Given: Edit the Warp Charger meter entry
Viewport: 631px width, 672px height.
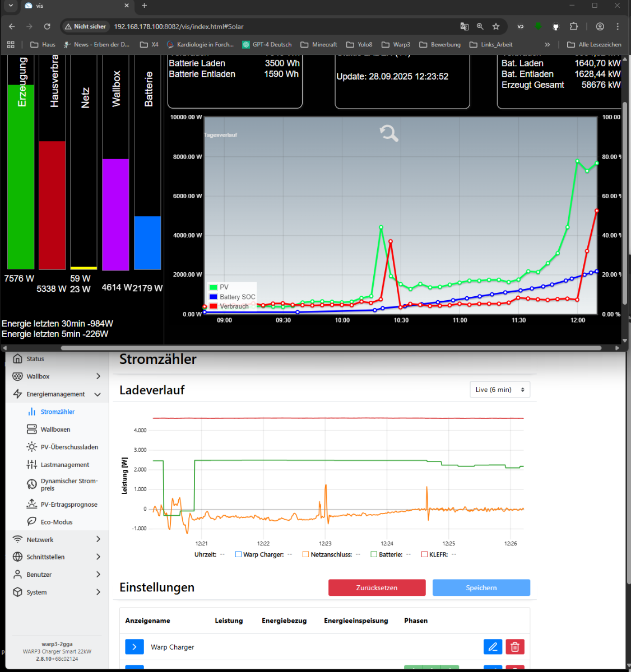Looking at the screenshot, I should click(x=493, y=647).
